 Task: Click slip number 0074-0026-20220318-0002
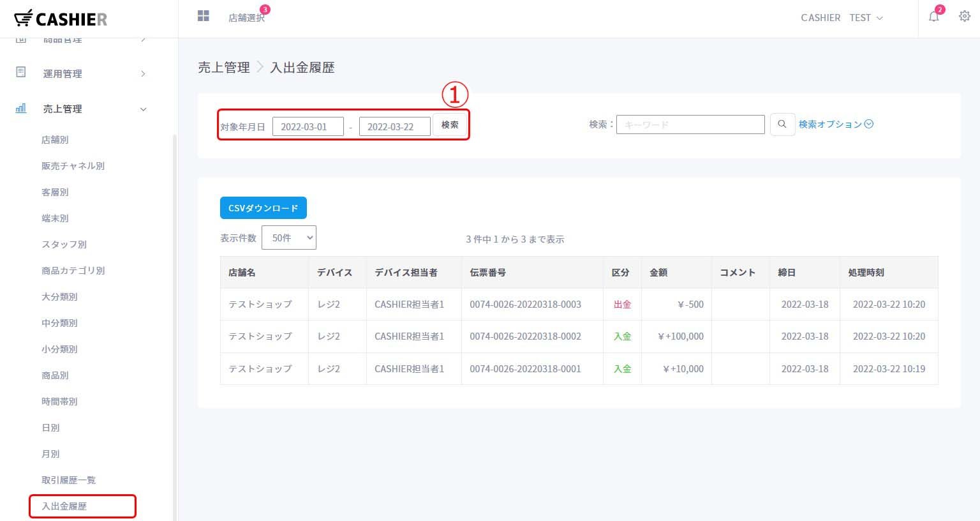[526, 336]
